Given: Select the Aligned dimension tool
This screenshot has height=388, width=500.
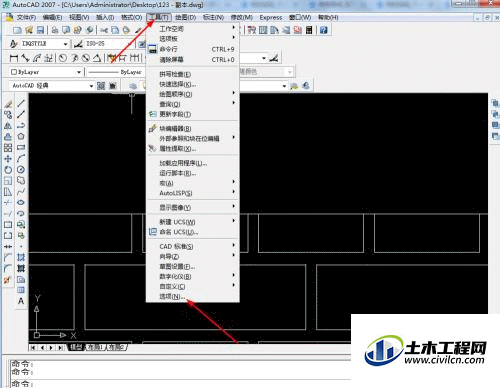Looking at the screenshot, I should click(x=25, y=58).
